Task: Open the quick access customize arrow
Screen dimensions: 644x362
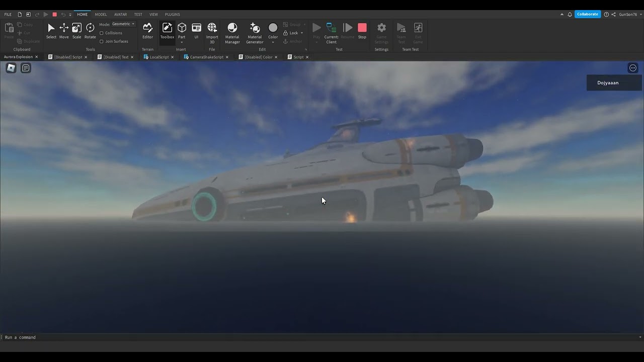Action: point(70,15)
